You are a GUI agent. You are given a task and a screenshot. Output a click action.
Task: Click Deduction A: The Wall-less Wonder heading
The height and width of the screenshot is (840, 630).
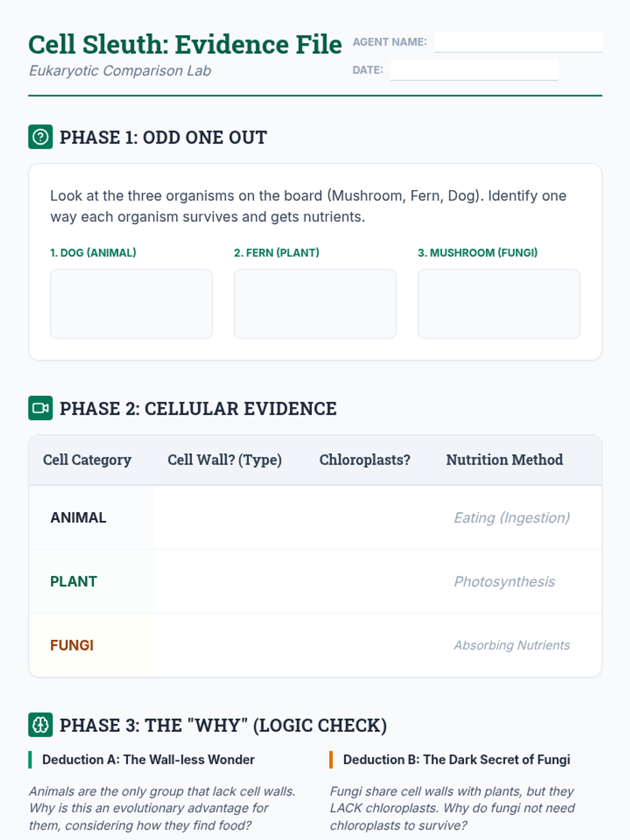pos(148,760)
